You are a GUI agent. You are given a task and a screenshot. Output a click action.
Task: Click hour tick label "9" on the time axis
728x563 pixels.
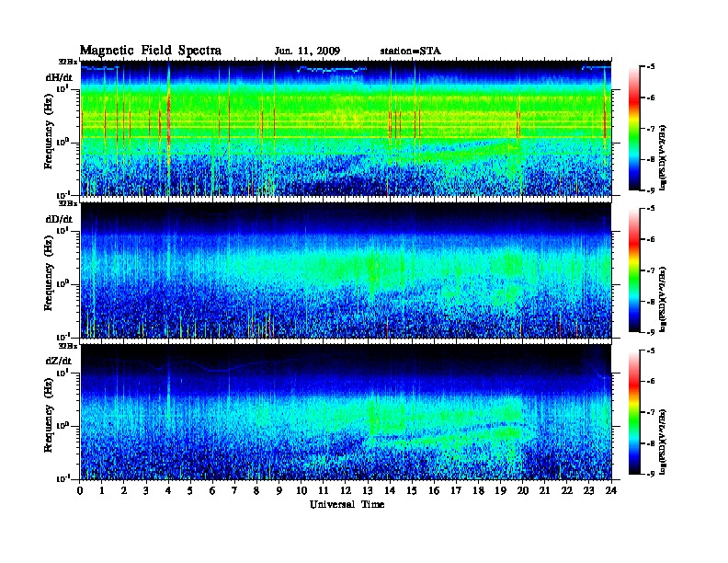pyautogui.click(x=279, y=490)
